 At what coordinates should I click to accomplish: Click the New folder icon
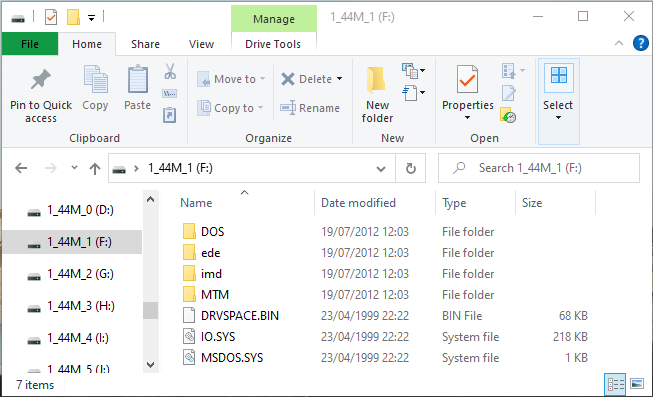coord(376,79)
